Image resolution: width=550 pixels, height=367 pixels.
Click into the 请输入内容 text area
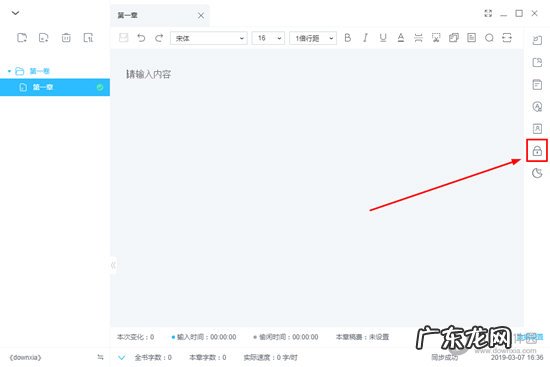(x=317, y=188)
